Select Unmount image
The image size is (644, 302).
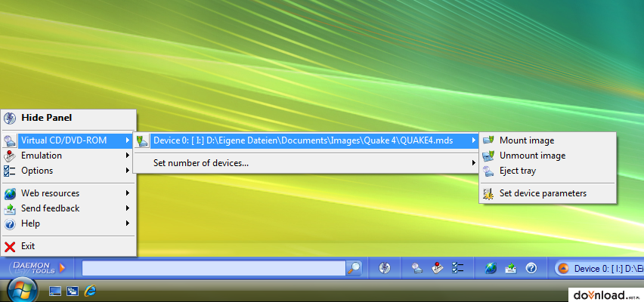547,156
